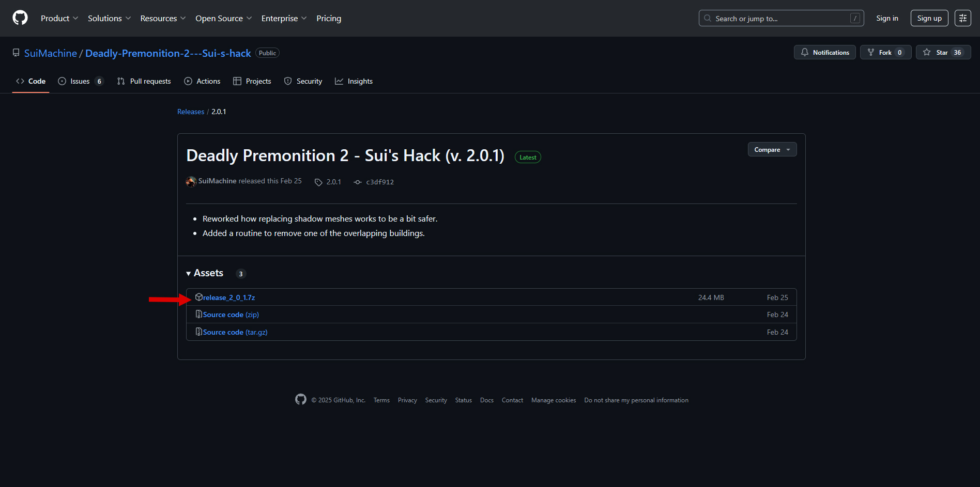The width and height of the screenshot is (980, 487).
Task: Switch to the Issues tab
Action: point(81,82)
